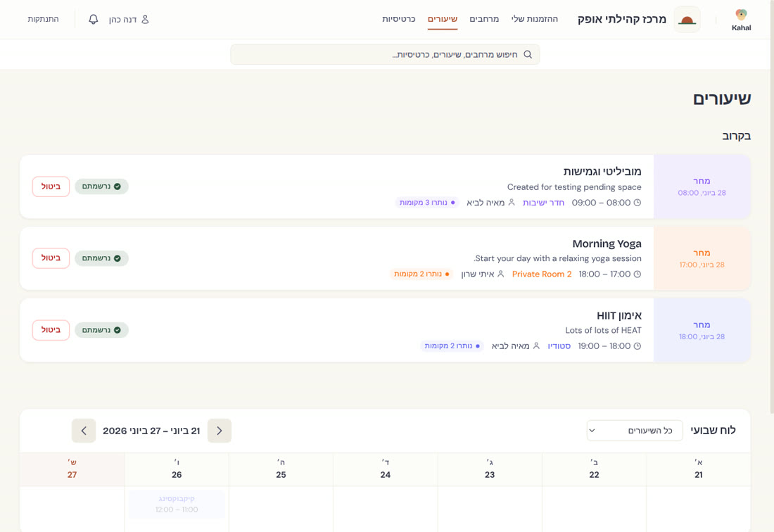
Task: Go to the previous week arrow
Action: (x=219, y=431)
